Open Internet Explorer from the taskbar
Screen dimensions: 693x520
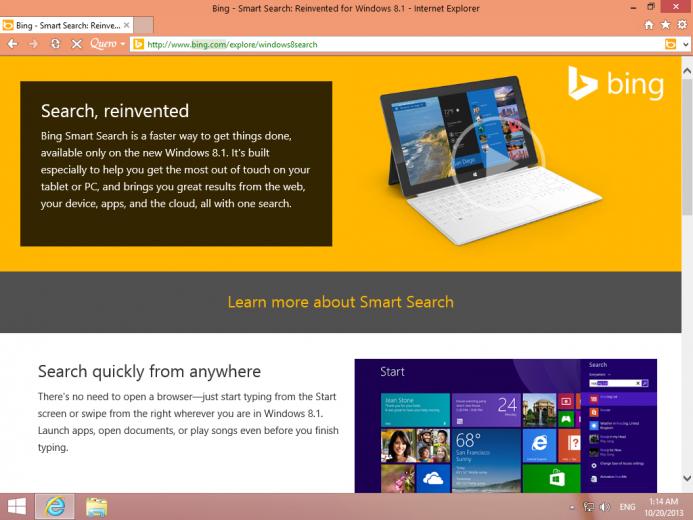[x=54, y=506]
